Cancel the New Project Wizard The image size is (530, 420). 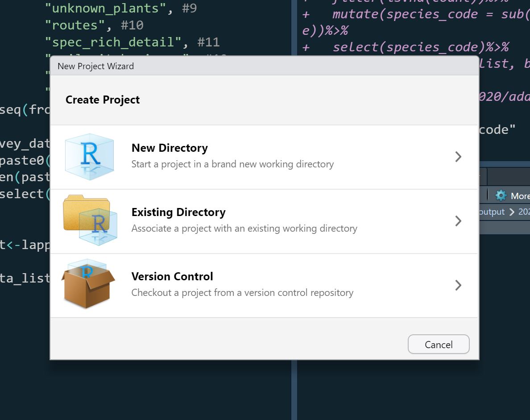[439, 344]
